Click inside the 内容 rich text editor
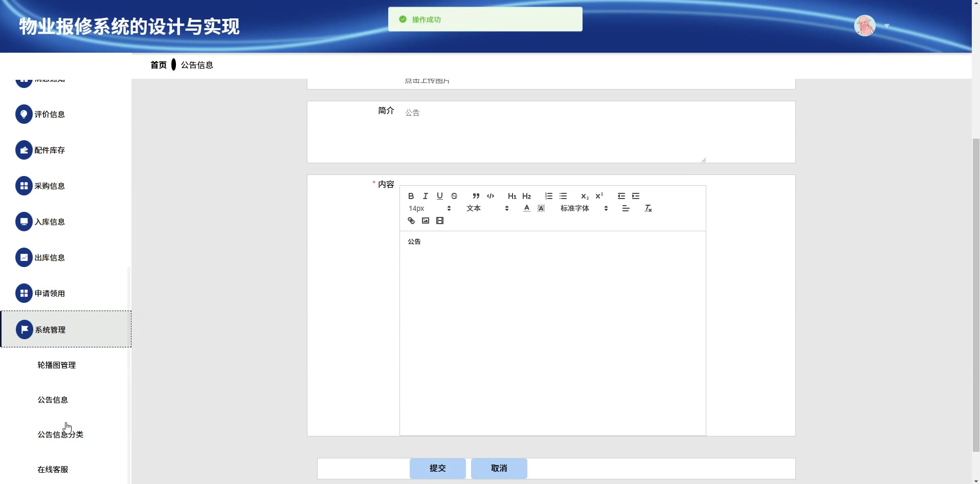 (553, 333)
